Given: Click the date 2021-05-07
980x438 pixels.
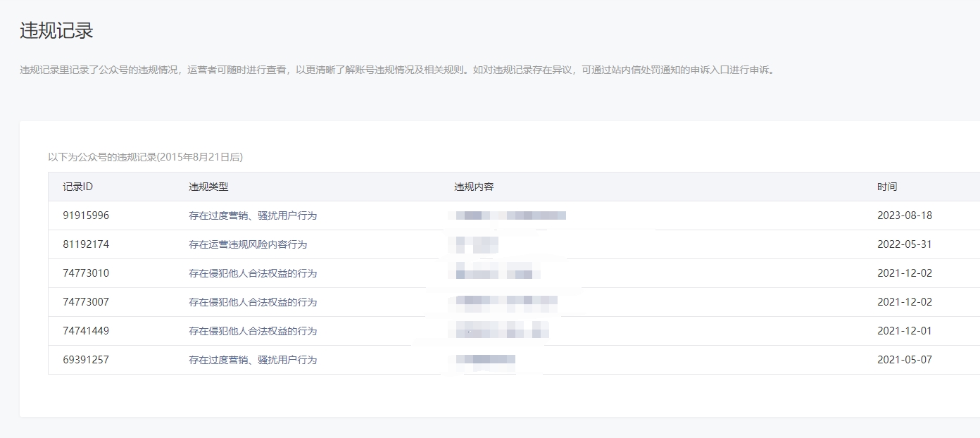Looking at the screenshot, I should (x=904, y=360).
